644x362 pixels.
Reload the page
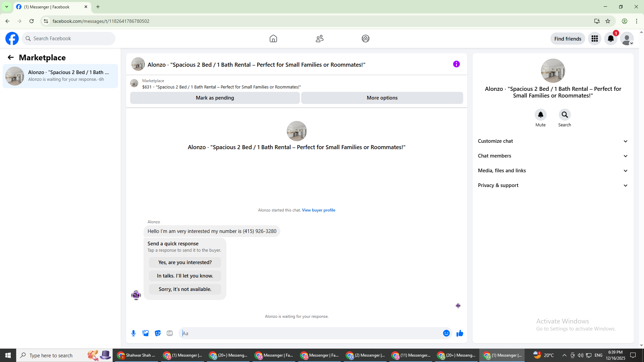(32, 21)
